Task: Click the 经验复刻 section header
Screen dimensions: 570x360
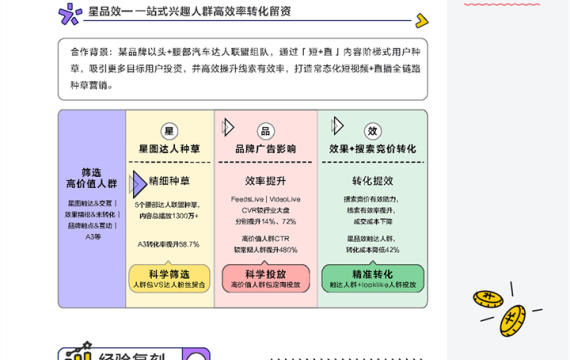Action: 134,353
